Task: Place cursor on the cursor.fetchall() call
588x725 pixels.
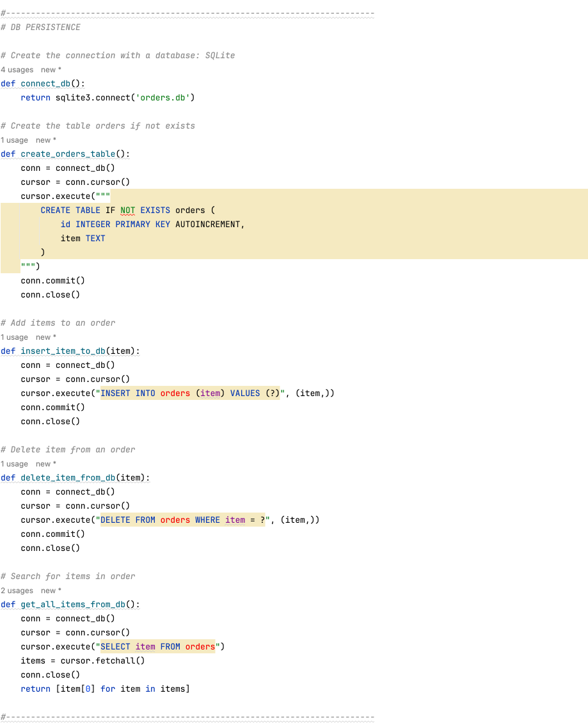Action: point(102,661)
